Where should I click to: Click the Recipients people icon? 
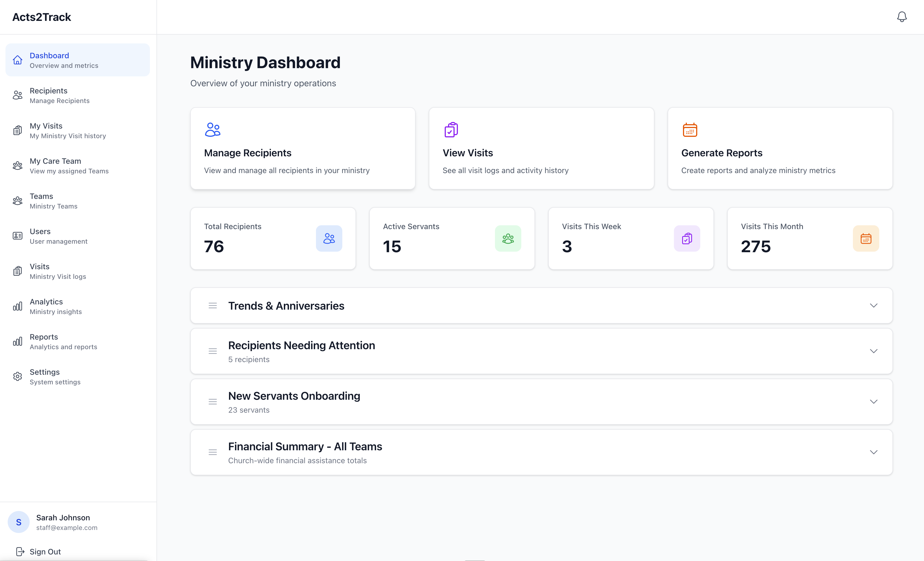[18, 95]
